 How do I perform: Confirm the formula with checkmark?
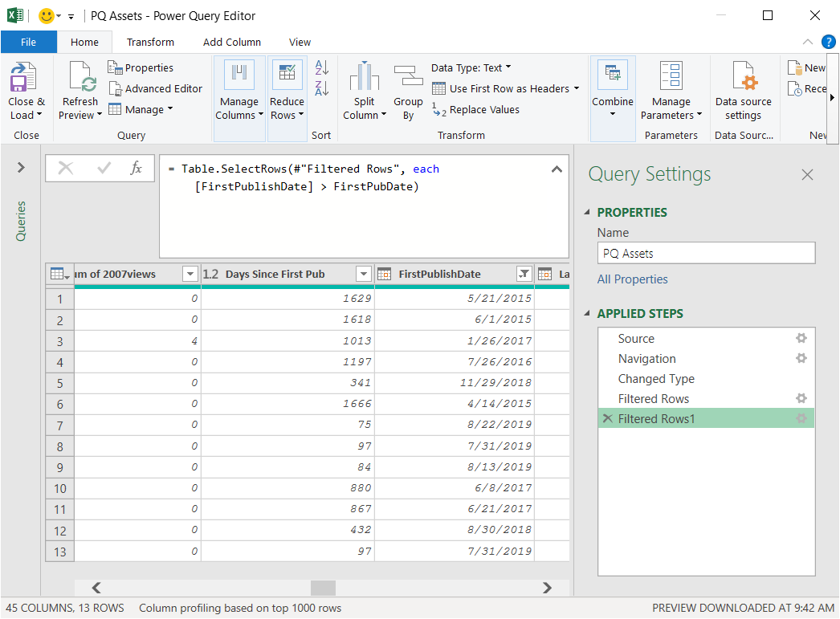coord(104,168)
